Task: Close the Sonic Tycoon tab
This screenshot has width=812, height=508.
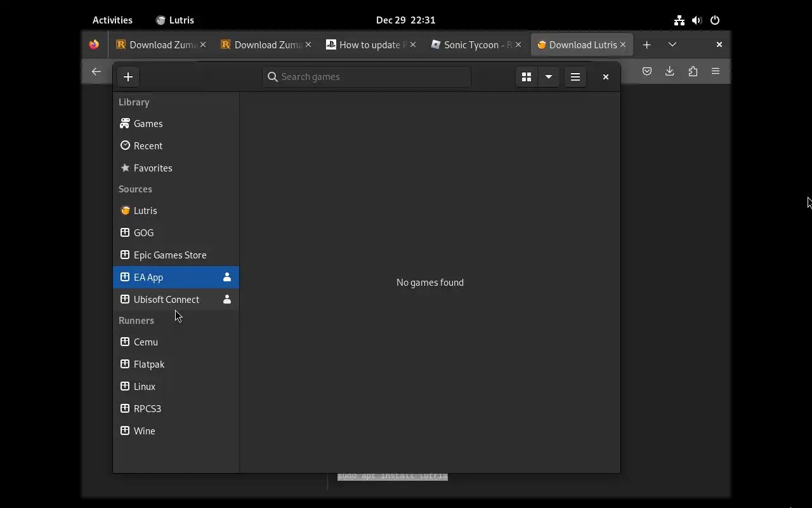Action: pyautogui.click(x=518, y=44)
